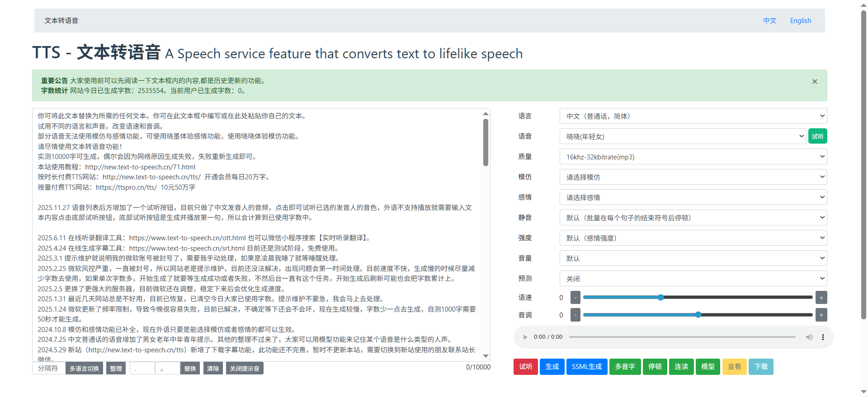Click the blue 生成 button
This screenshot has width=868, height=397.
click(x=552, y=367)
